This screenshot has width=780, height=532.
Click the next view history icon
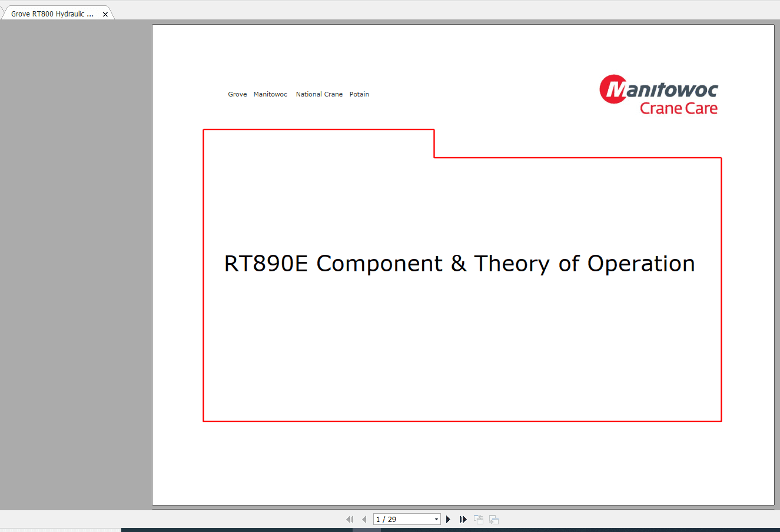click(493, 519)
